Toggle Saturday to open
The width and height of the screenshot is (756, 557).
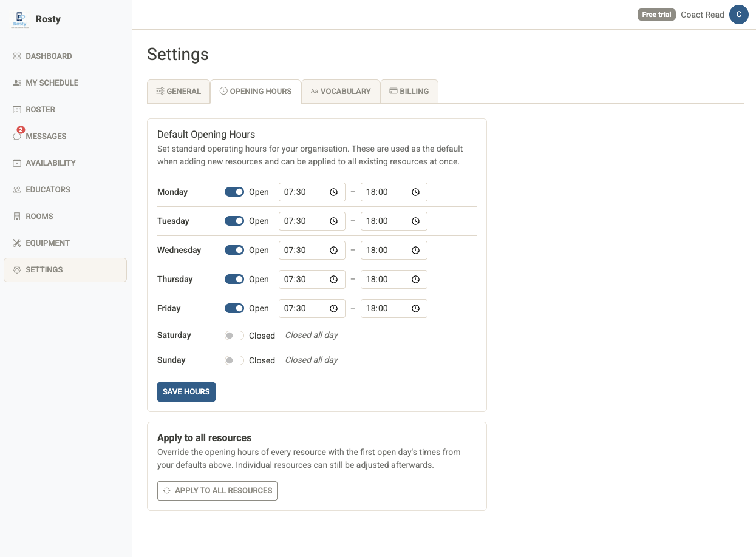pyautogui.click(x=234, y=335)
